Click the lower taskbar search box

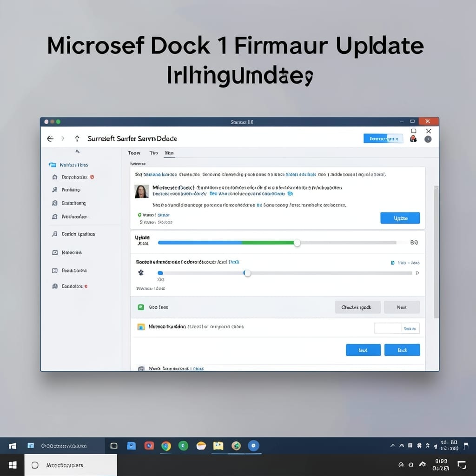pos(71,465)
